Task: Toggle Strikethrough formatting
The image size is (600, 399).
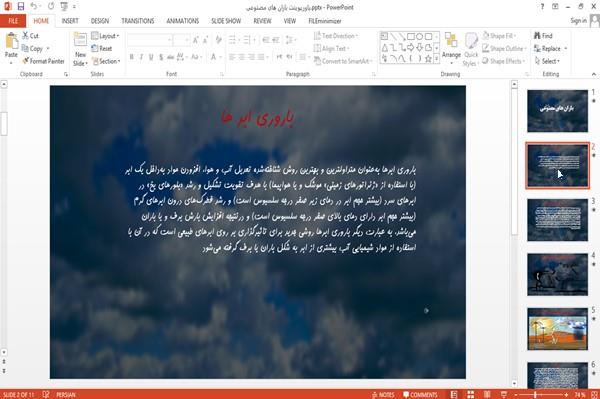Action: 170,57
